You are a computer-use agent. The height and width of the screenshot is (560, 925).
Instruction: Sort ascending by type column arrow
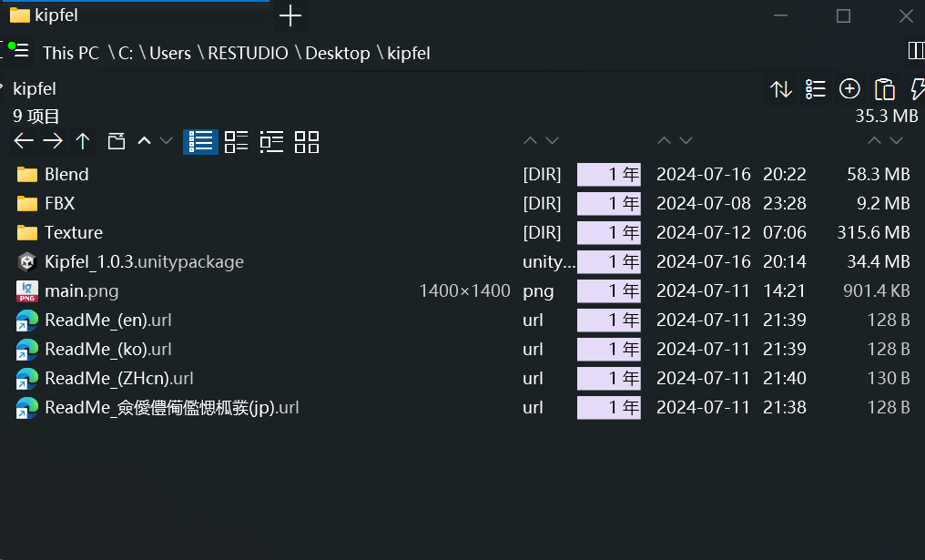pyautogui.click(x=530, y=141)
